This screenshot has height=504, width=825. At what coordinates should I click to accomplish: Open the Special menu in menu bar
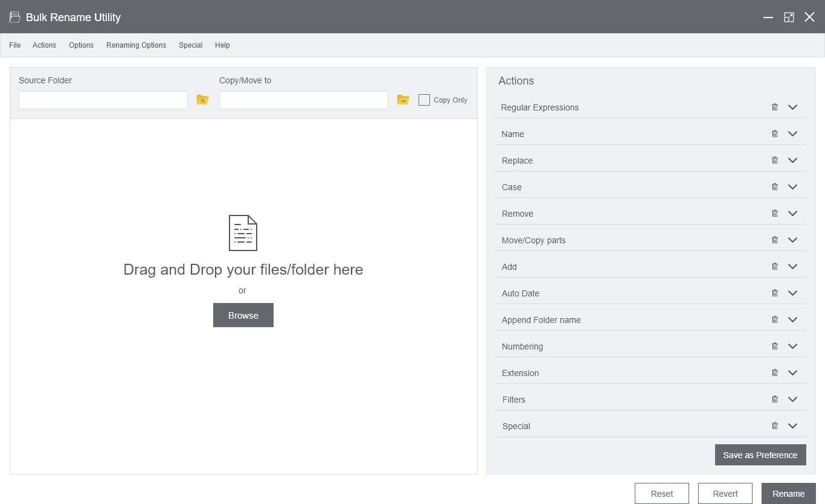(190, 45)
